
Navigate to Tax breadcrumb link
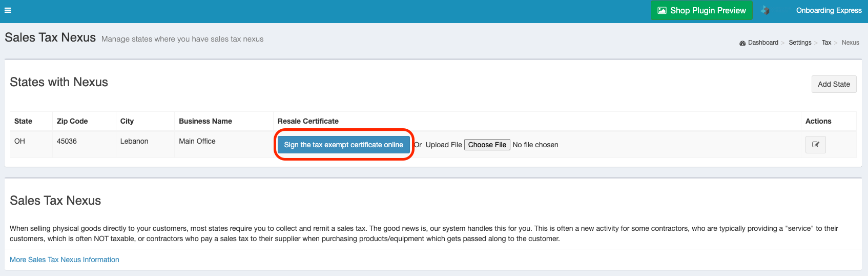pos(826,43)
